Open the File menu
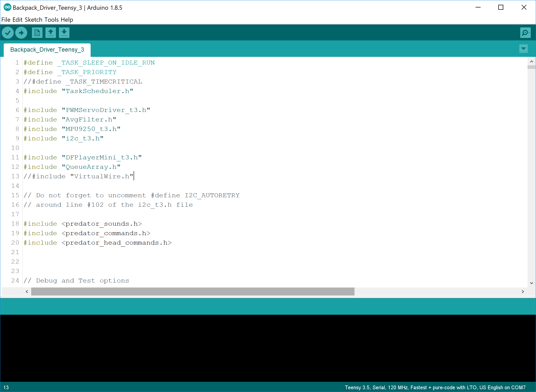The width and height of the screenshot is (536, 392). (6, 19)
